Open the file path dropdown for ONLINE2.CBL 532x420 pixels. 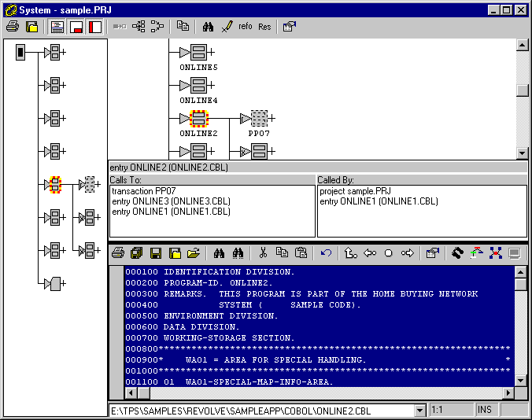point(419,411)
